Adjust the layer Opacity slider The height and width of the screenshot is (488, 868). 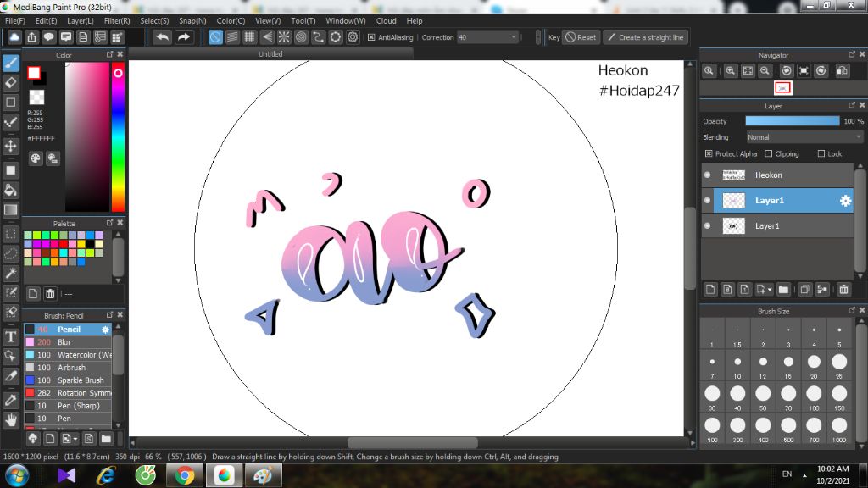[x=793, y=121]
